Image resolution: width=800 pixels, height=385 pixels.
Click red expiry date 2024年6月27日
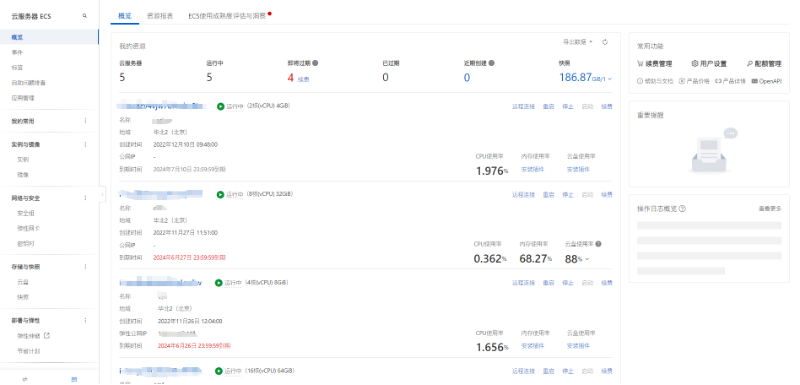[189, 258]
